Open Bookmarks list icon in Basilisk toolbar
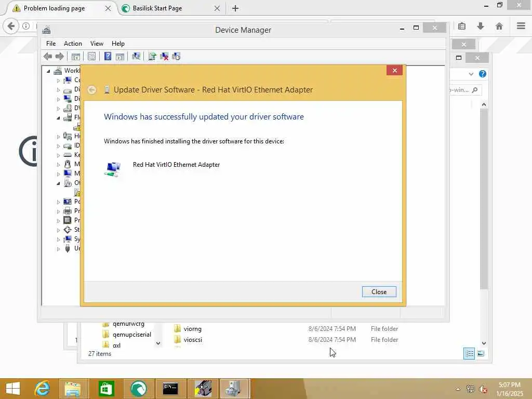This screenshot has width=532, height=399. 462,26
